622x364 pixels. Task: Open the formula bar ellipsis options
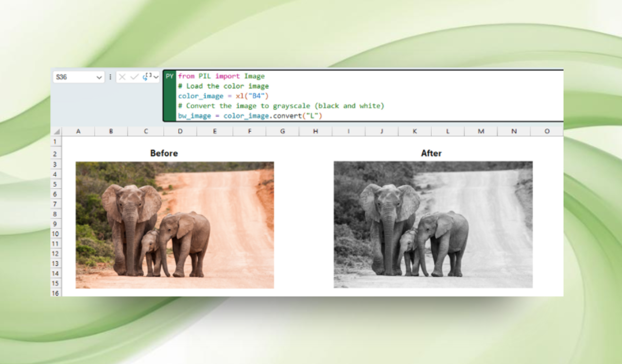110,77
